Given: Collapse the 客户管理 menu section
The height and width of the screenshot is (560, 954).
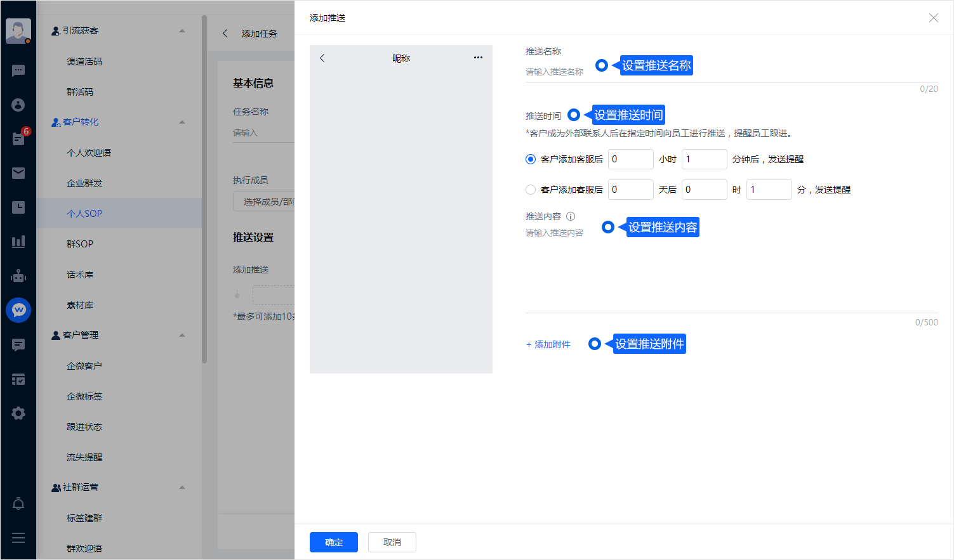Looking at the screenshot, I should pos(182,335).
